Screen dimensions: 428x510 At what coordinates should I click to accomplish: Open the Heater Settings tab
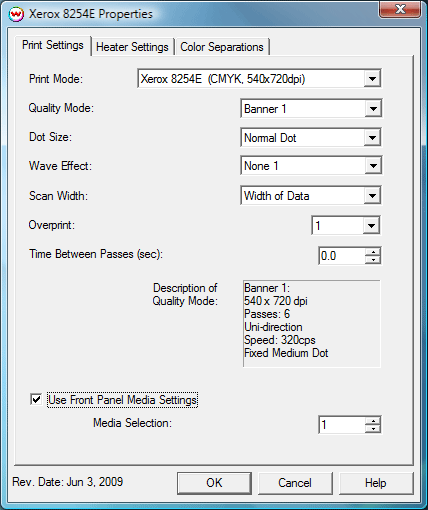[x=132, y=47]
